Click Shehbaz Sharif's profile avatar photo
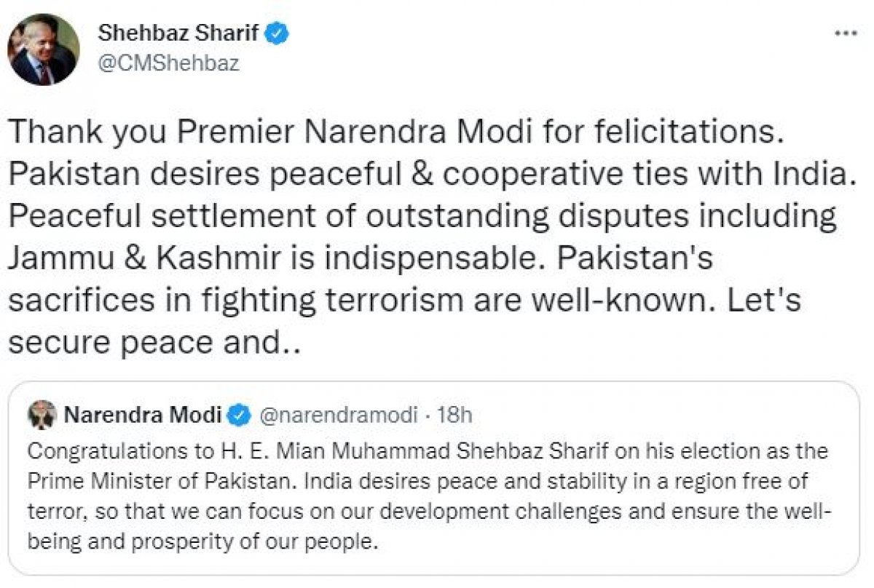 (x=43, y=49)
